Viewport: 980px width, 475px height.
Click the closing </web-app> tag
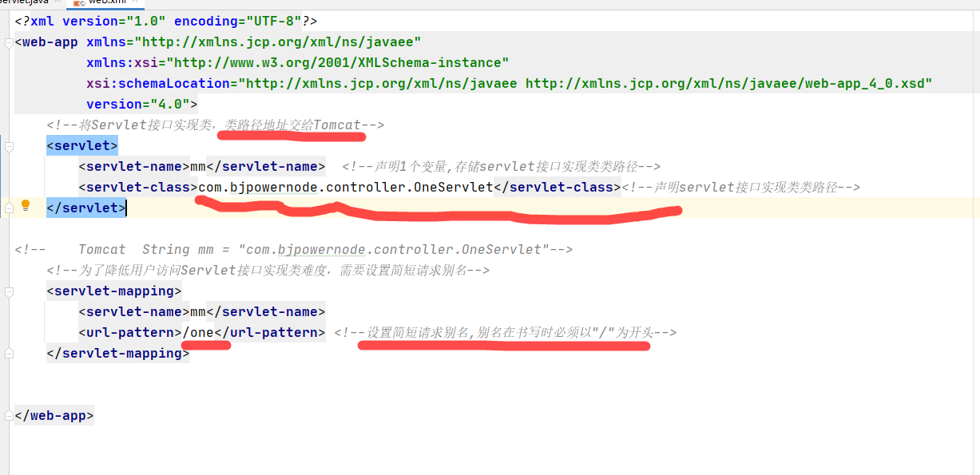point(54,415)
